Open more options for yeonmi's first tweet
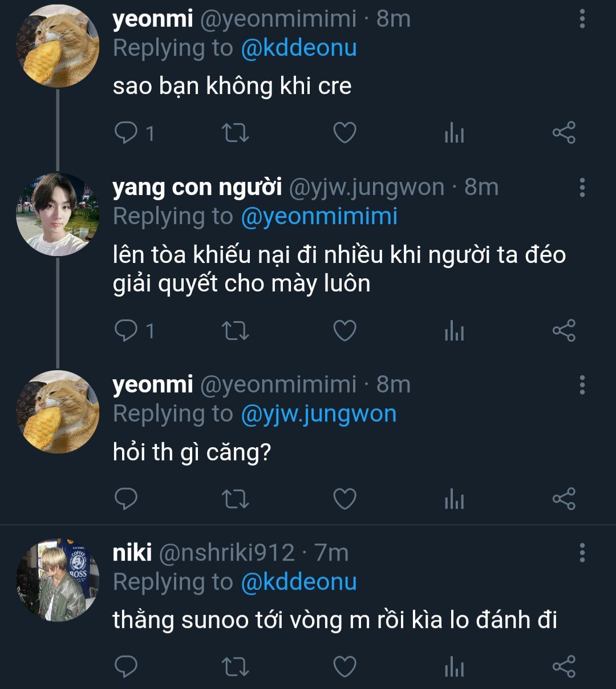 pos(582,19)
